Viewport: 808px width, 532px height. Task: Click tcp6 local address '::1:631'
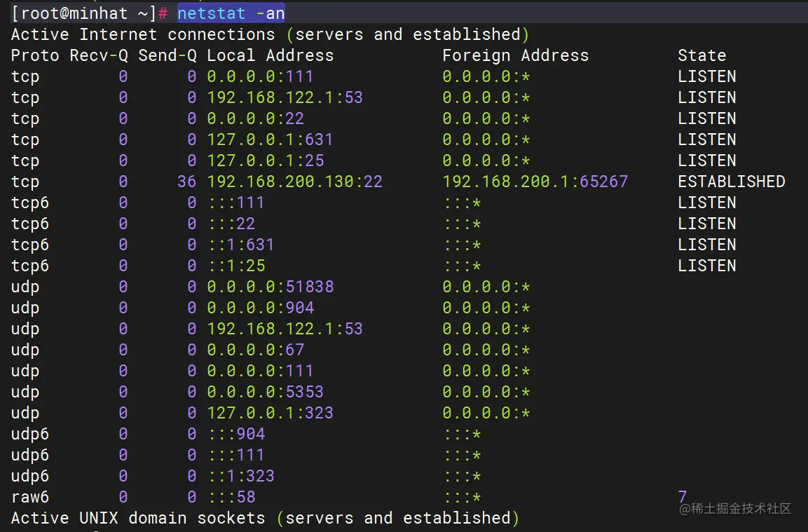[x=240, y=245]
